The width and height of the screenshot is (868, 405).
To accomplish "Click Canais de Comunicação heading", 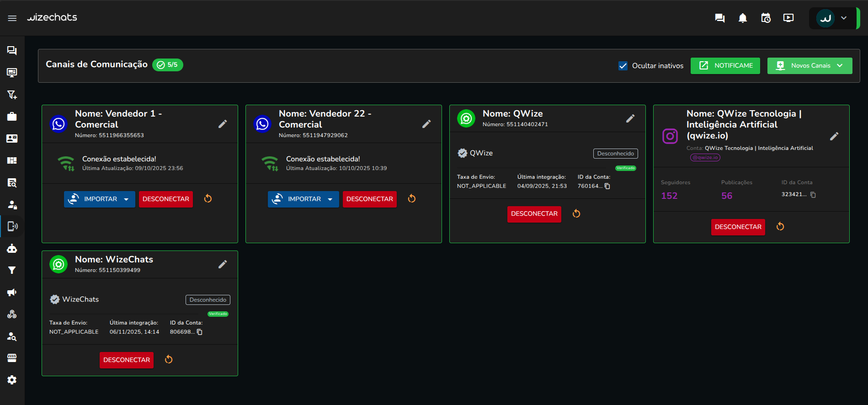I will click(x=96, y=64).
